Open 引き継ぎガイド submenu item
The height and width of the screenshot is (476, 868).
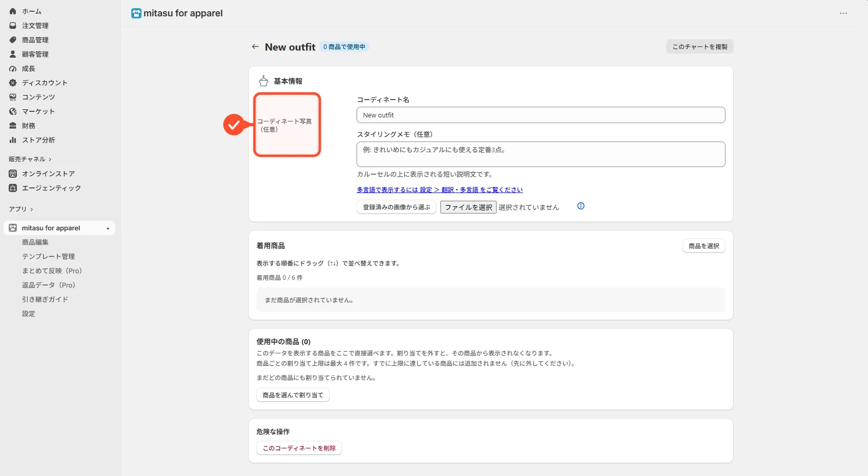click(45, 299)
